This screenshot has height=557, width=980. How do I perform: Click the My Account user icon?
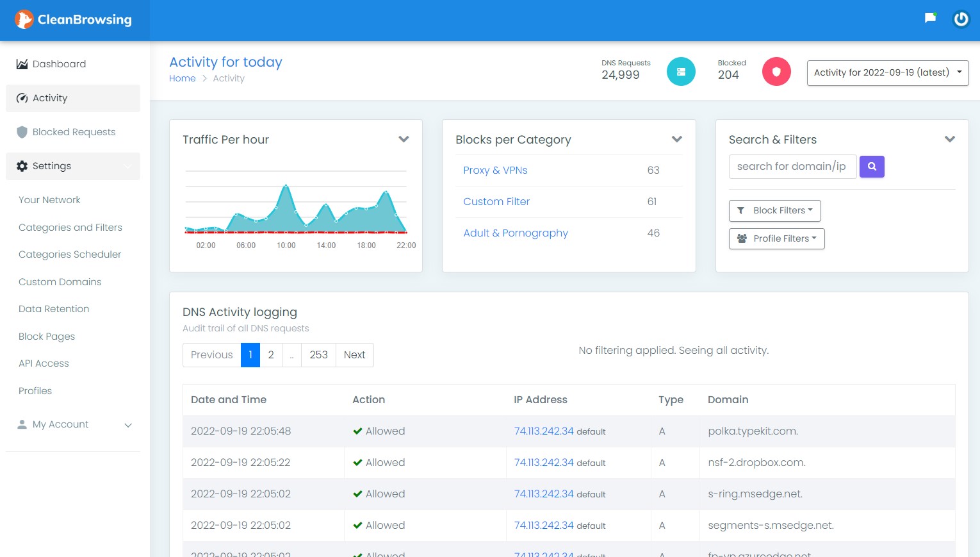point(22,424)
